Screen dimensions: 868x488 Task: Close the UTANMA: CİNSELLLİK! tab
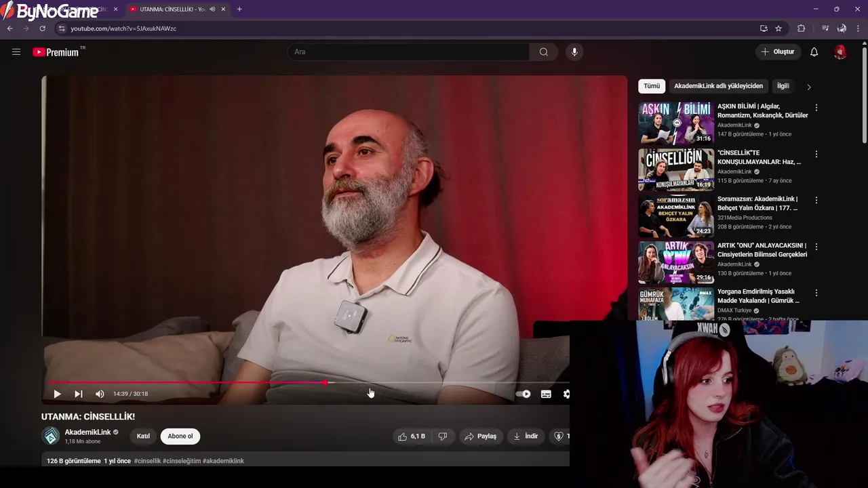(x=223, y=9)
